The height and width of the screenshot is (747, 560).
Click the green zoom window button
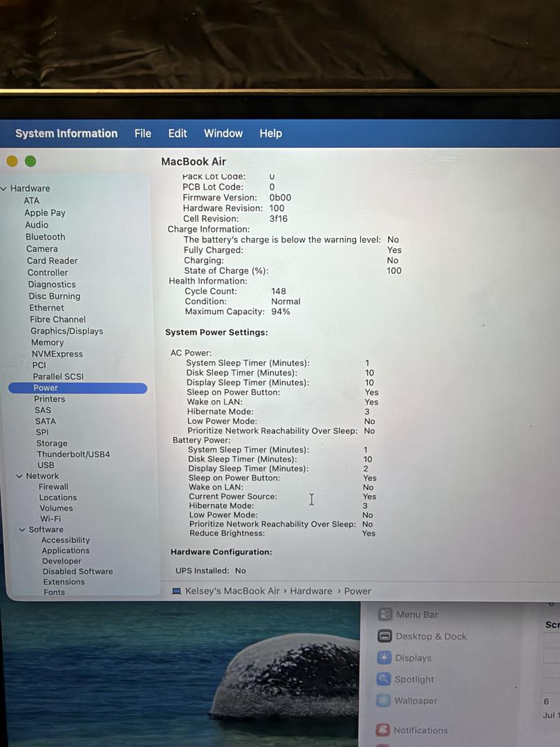(30, 161)
